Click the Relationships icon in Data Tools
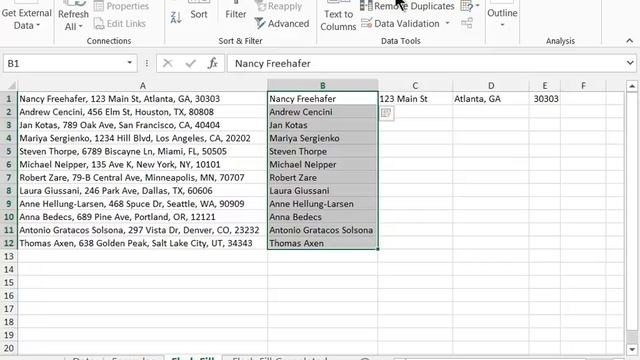The height and width of the screenshot is (360, 640). tap(467, 23)
